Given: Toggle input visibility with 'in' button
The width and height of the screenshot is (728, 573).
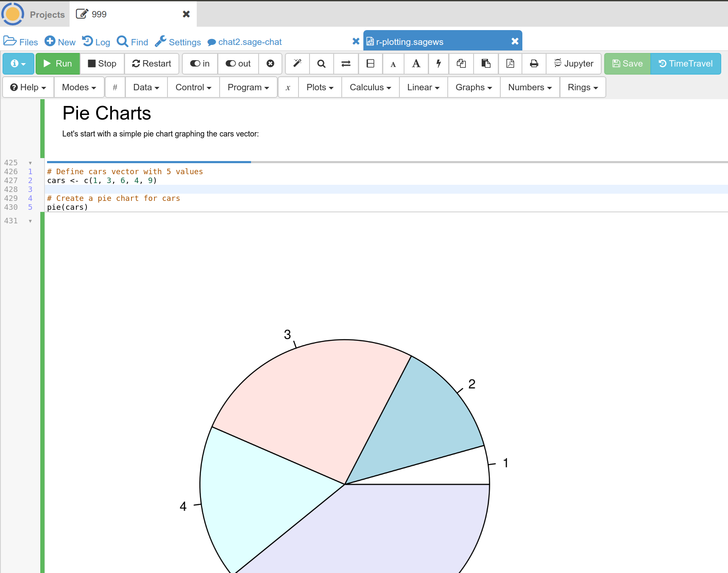Looking at the screenshot, I should (200, 64).
